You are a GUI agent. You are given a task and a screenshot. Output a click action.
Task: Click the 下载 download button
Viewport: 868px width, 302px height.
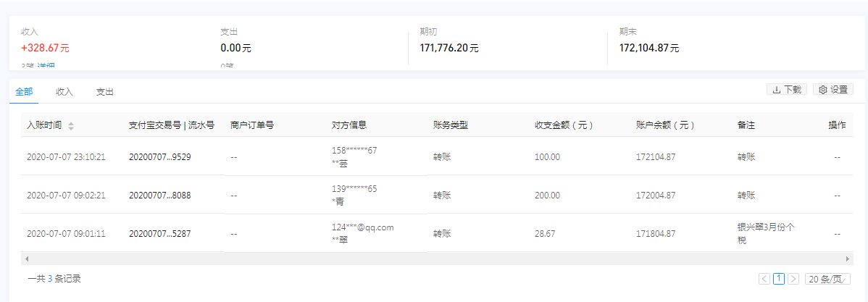pos(787,89)
